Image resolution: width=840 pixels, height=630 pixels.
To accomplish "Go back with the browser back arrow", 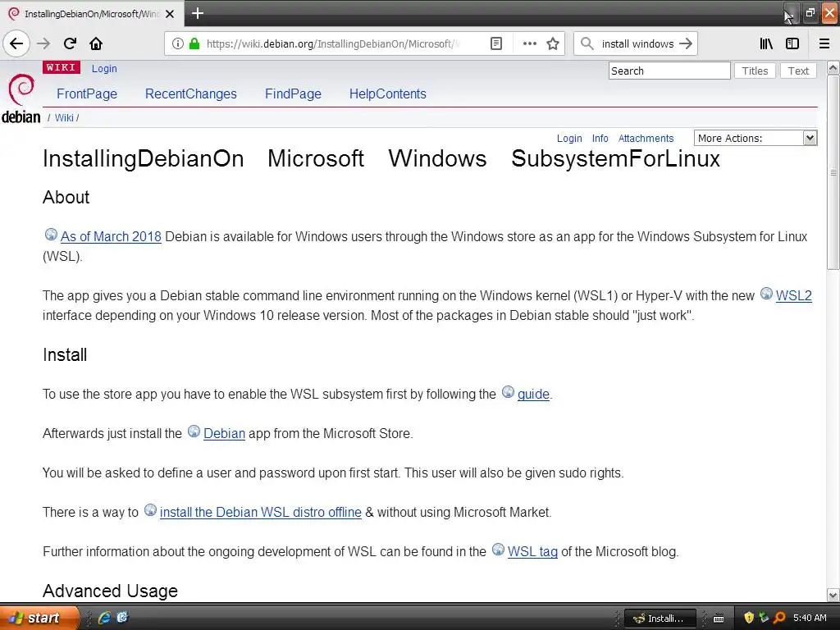I will pyautogui.click(x=16, y=43).
